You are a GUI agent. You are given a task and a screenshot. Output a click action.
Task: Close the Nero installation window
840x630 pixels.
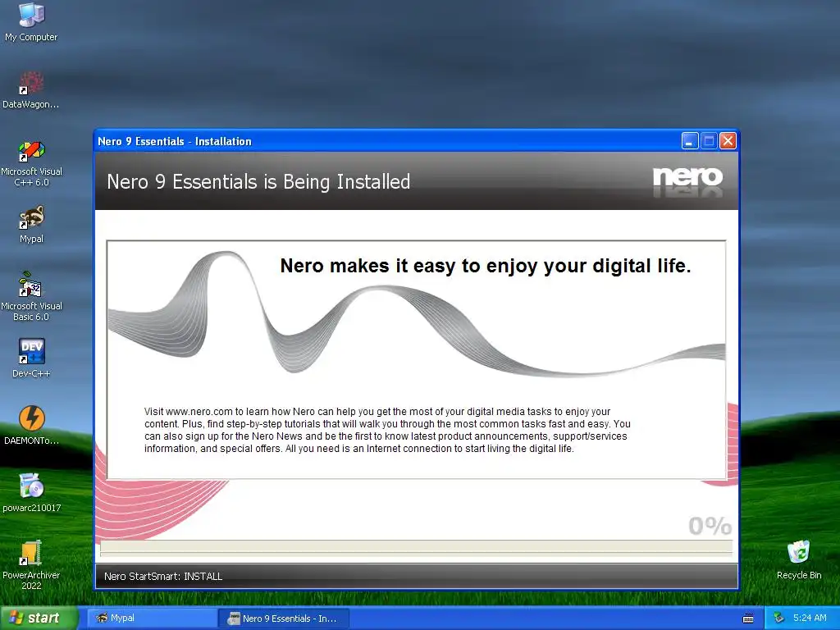tap(728, 141)
